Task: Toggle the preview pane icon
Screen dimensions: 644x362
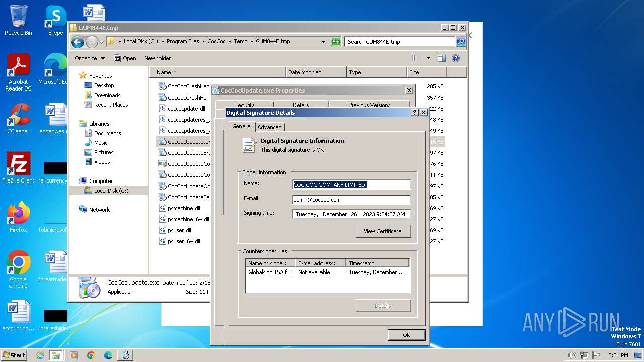Action: (x=442, y=58)
